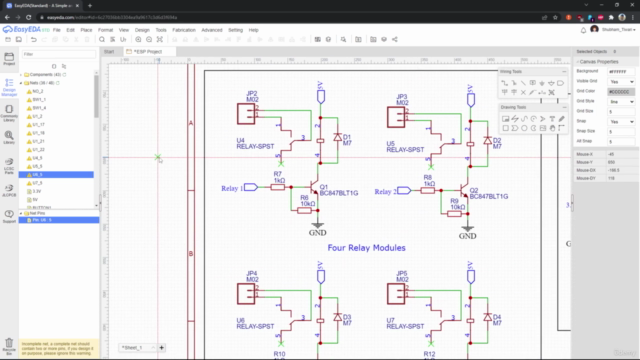Open the Place menu

click(x=86, y=30)
